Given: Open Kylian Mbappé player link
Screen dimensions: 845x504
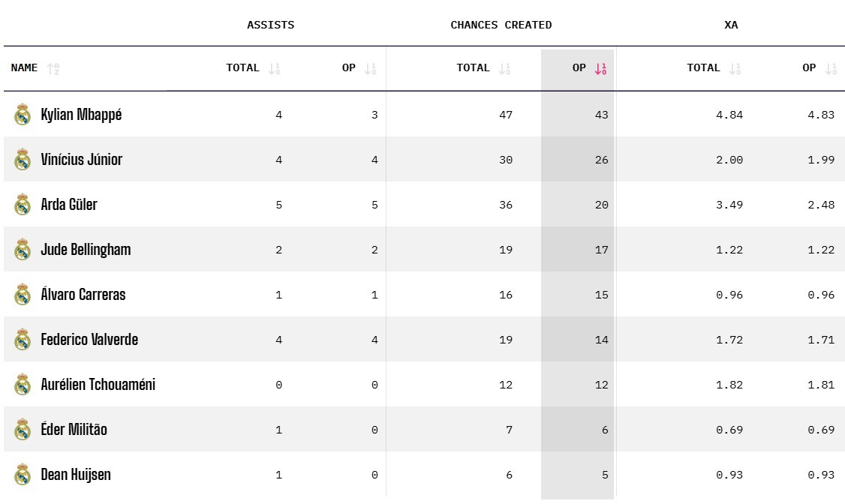Looking at the screenshot, I should (81, 115).
